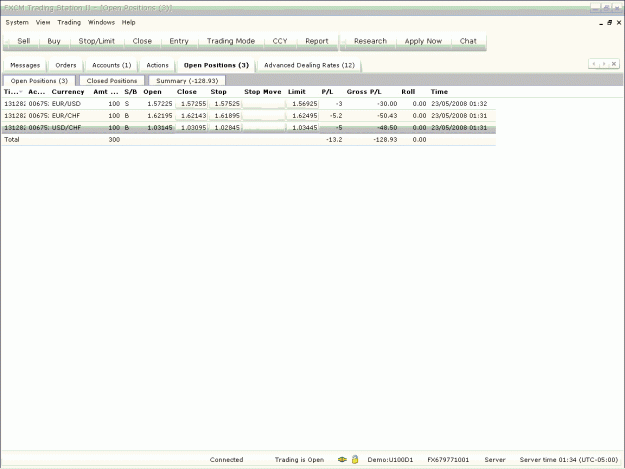Click the EUR/USD limit cell 1.56925
The width and height of the screenshot is (625, 469).
[304, 104]
